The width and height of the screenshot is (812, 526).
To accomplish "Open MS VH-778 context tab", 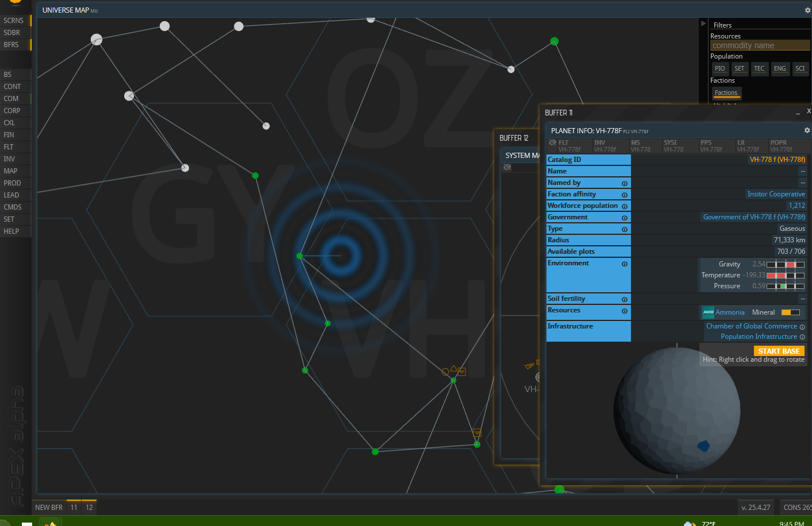I will (x=645, y=146).
